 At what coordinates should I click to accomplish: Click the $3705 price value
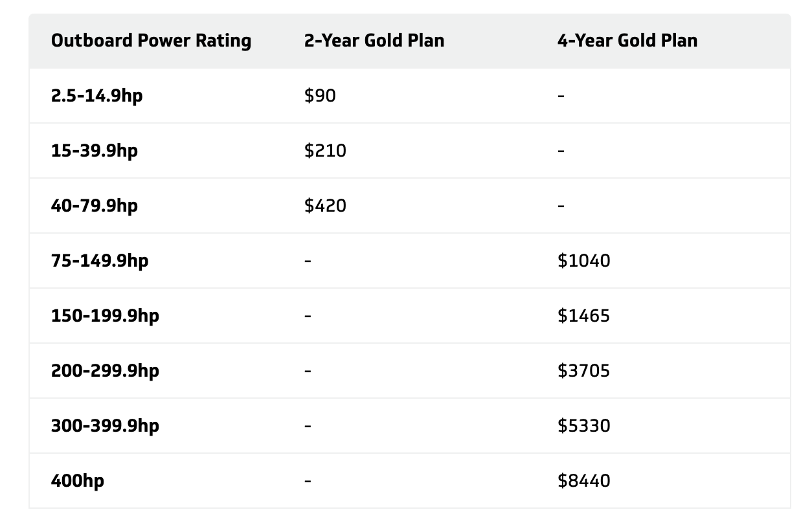(583, 371)
